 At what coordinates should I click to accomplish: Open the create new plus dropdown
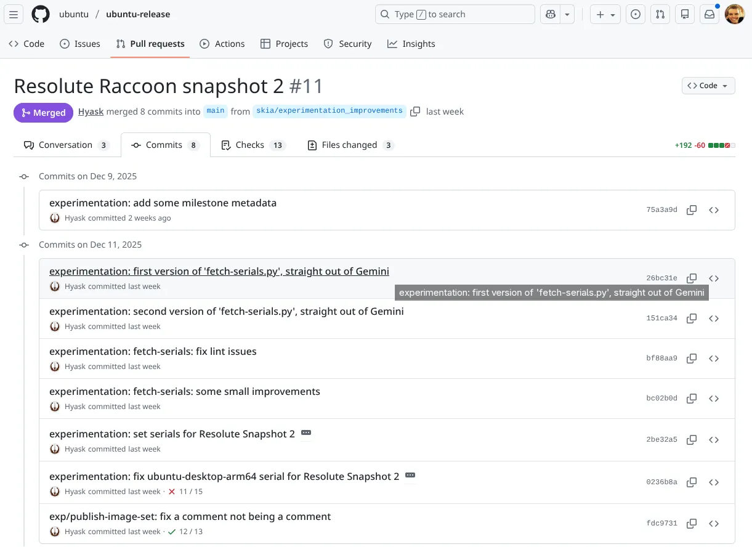click(605, 14)
